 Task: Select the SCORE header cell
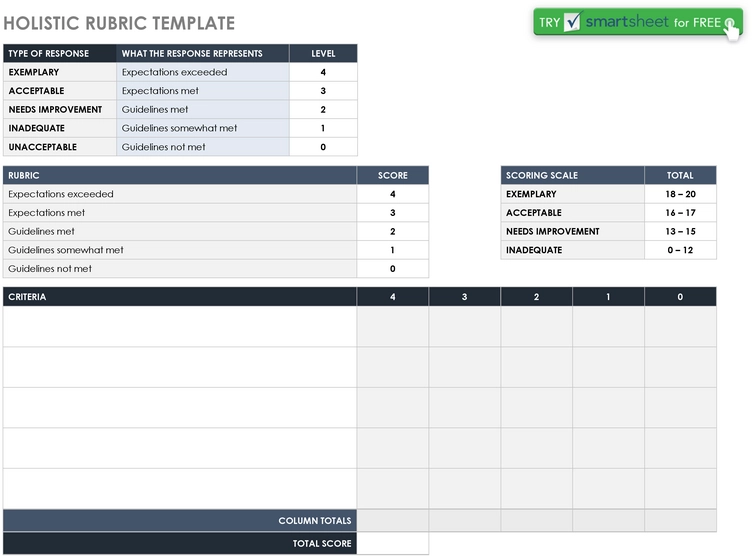393,175
